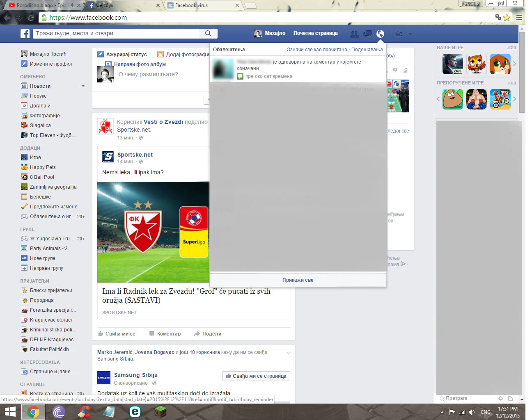Screen dimensions: 532x420
Task: Go to Почетна страница
Action: [315, 33]
